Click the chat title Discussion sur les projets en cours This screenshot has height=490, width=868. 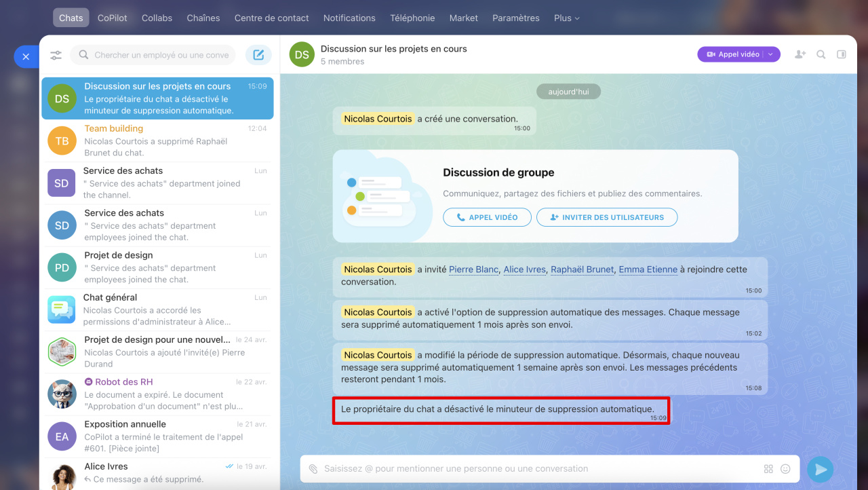coord(394,49)
